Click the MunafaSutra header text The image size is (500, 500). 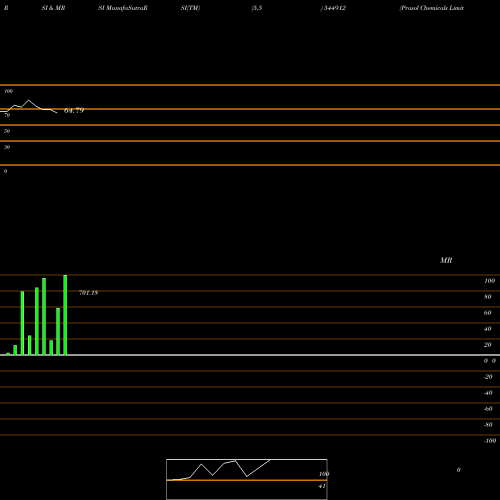point(123,8)
